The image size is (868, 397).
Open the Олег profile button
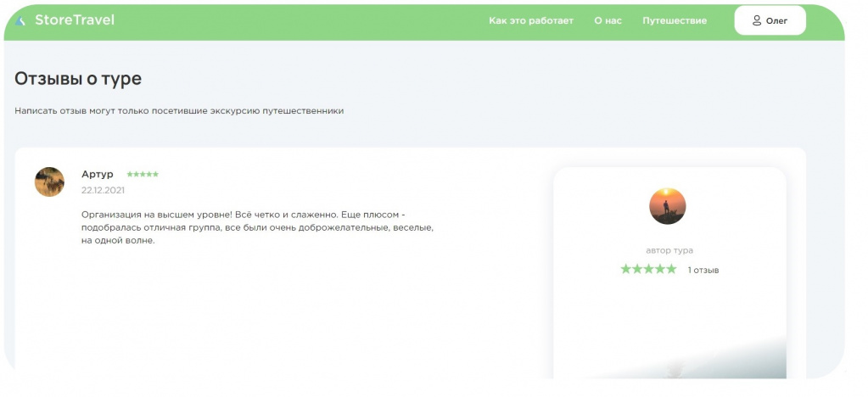pos(770,20)
